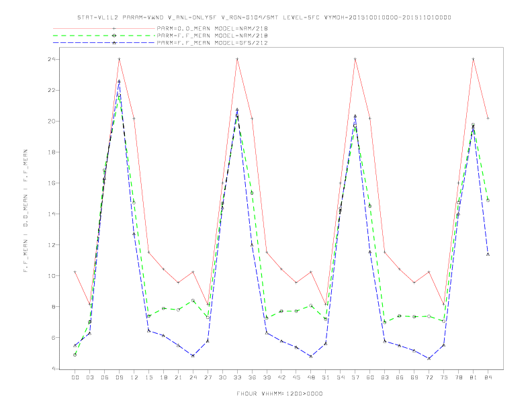Screen dimensions: 532x411
Task: Click y-axis tick label 8
Action: 54,306
